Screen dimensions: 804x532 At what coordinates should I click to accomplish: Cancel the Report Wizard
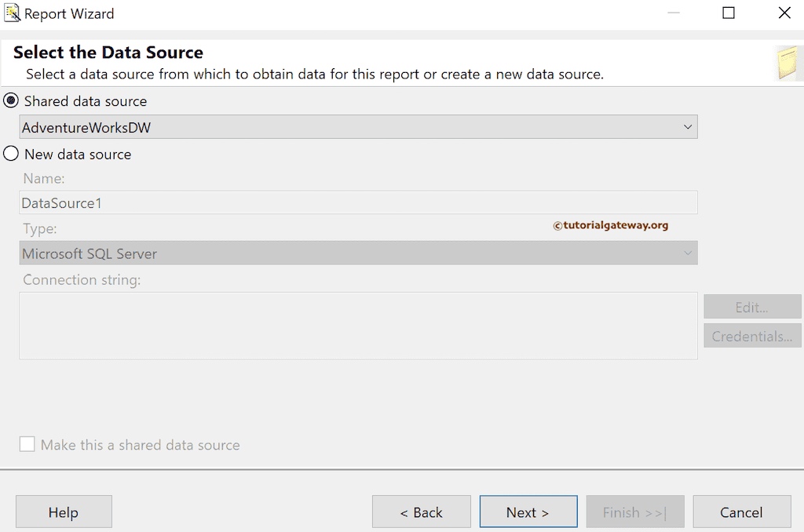tap(741, 512)
